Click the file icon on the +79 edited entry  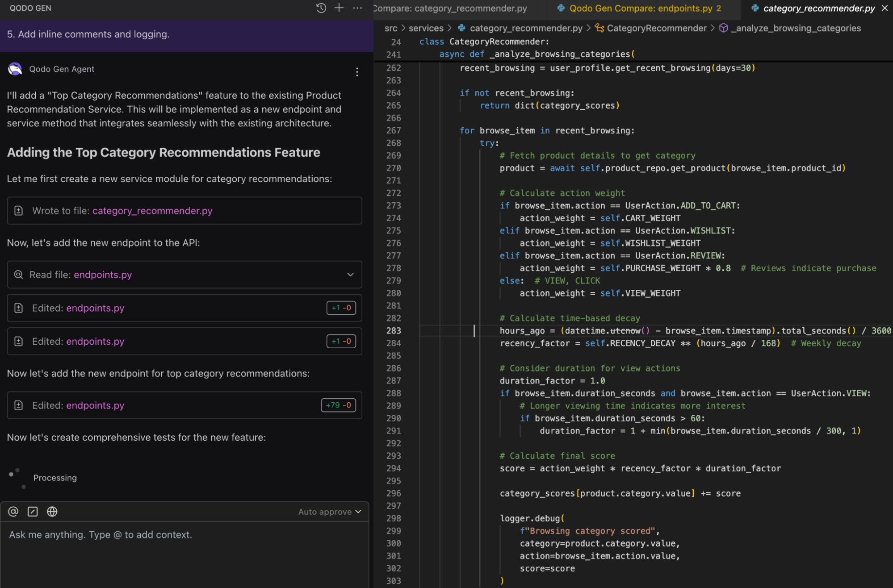coord(18,405)
